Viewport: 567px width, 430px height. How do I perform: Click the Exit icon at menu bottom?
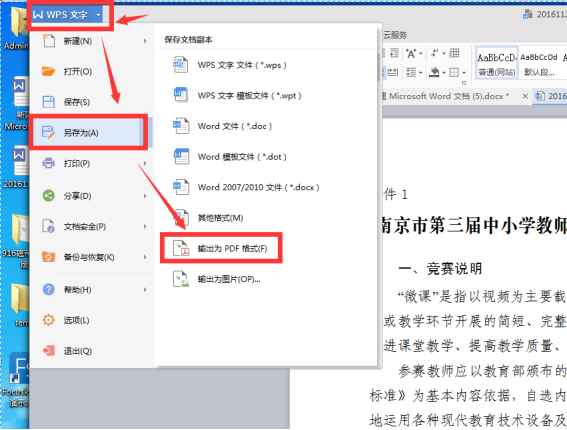coord(48,350)
